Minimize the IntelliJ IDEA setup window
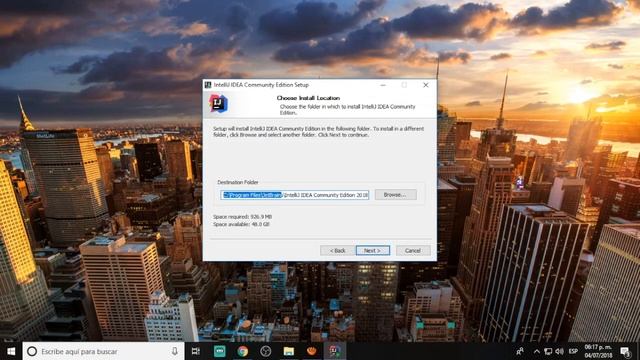 pyautogui.click(x=383, y=85)
